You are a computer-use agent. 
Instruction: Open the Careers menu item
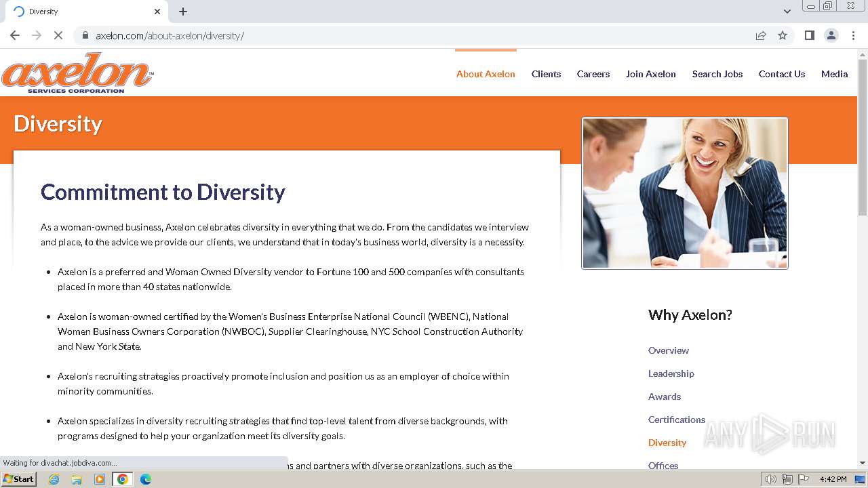click(593, 74)
